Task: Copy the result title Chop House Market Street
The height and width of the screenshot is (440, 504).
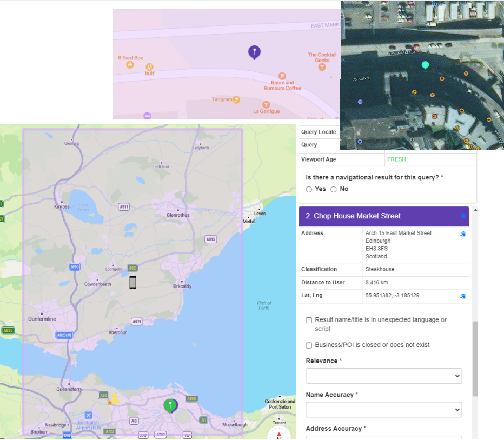Action: pos(463,216)
